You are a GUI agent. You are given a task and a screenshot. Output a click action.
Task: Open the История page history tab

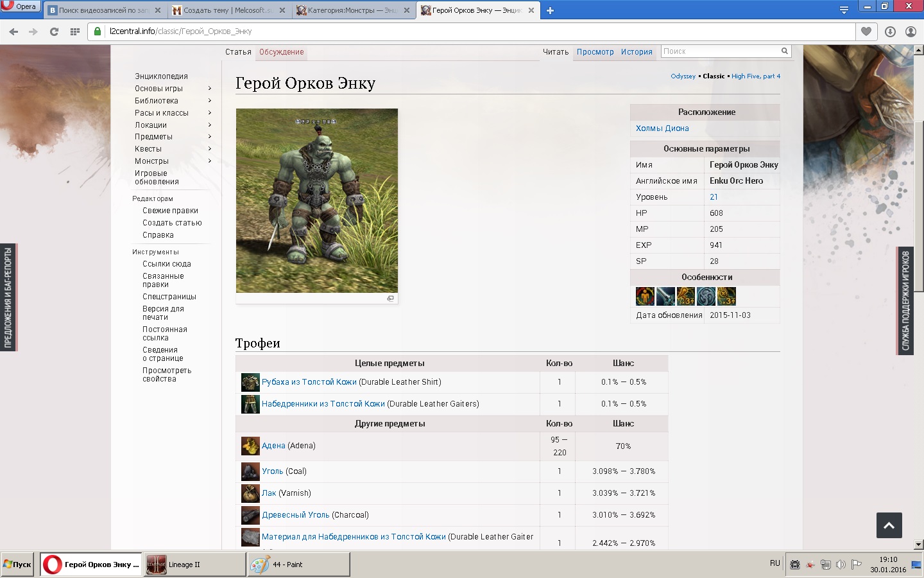point(637,52)
